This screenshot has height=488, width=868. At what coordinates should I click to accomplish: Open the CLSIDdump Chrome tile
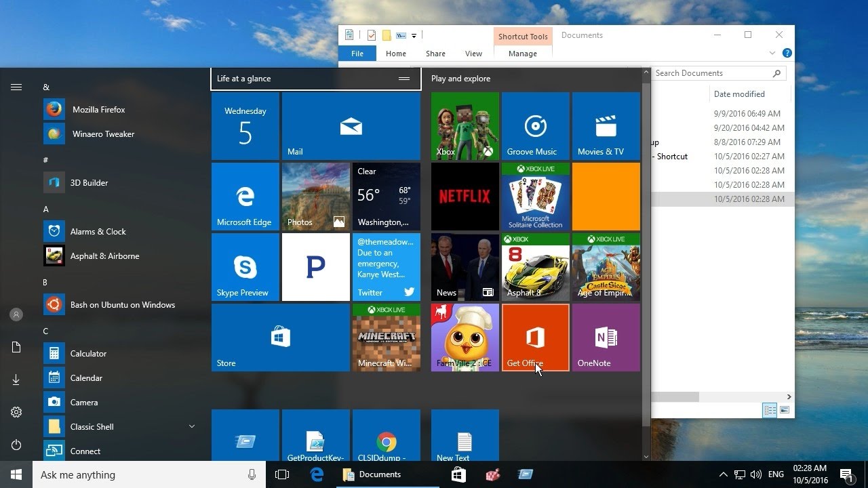click(x=387, y=435)
